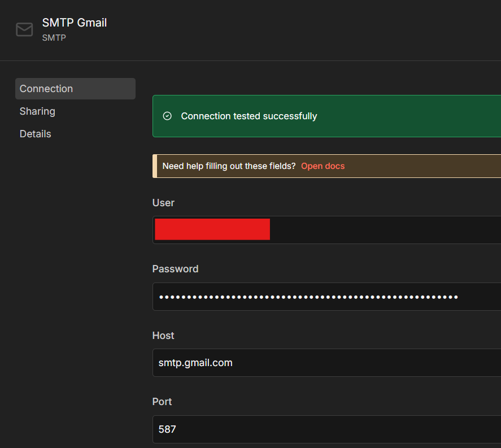Click the success check-circle icon
Screen dimensions: 501x448
click(x=167, y=116)
